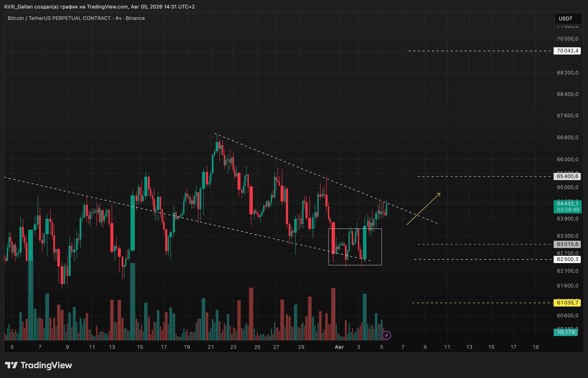Click the 27 date label on time axis

click(x=276, y=347)
